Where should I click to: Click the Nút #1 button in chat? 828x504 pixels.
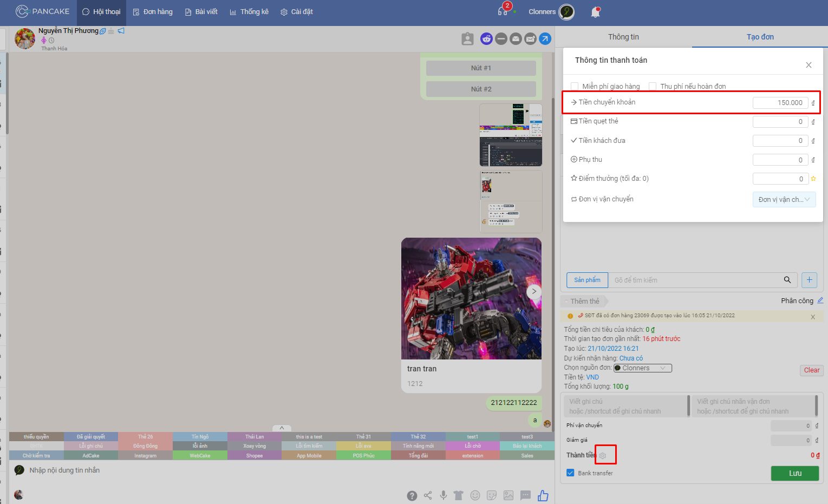tap(481, 68)
